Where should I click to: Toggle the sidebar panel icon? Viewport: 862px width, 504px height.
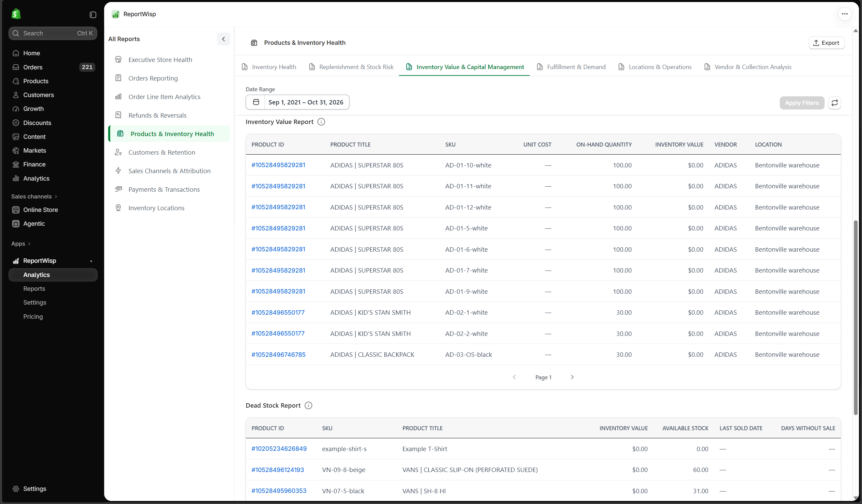tap(93, 15)
